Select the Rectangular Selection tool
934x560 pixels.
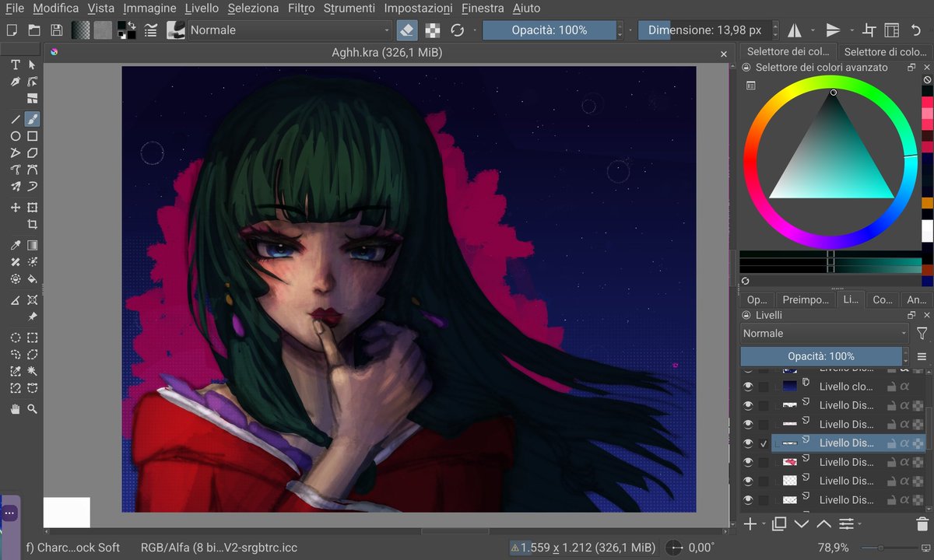(32, 338)
